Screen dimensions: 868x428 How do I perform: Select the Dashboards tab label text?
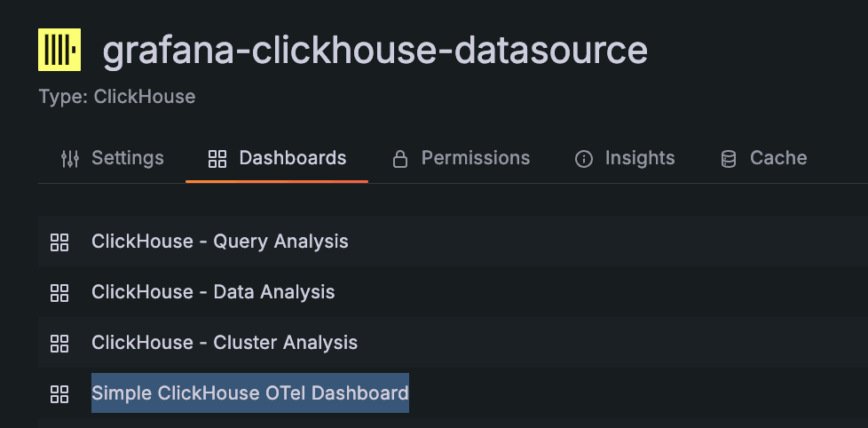(293, 158)
